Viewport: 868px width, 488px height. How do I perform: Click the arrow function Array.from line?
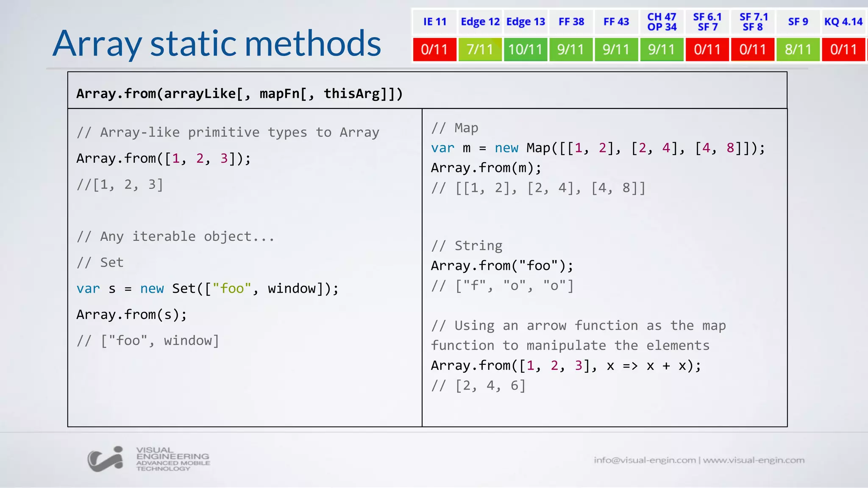[566, 366]
